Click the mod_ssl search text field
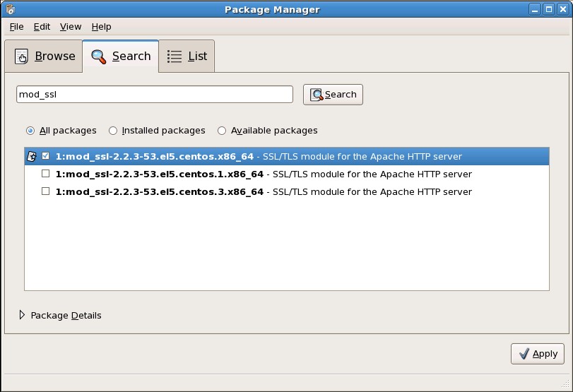The height and width of the screenshot is (392, 573). (155, 94)
